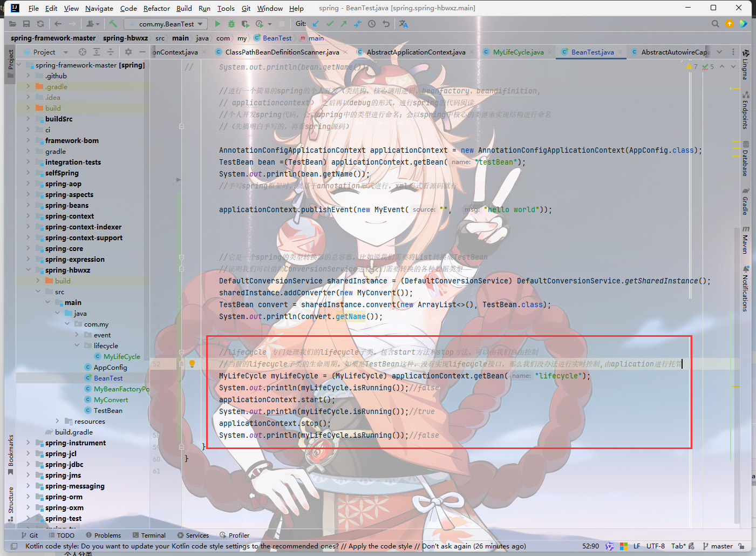Expand the spring-jdbc module
This screenshot has width=756, height=556.
point(28,464)
